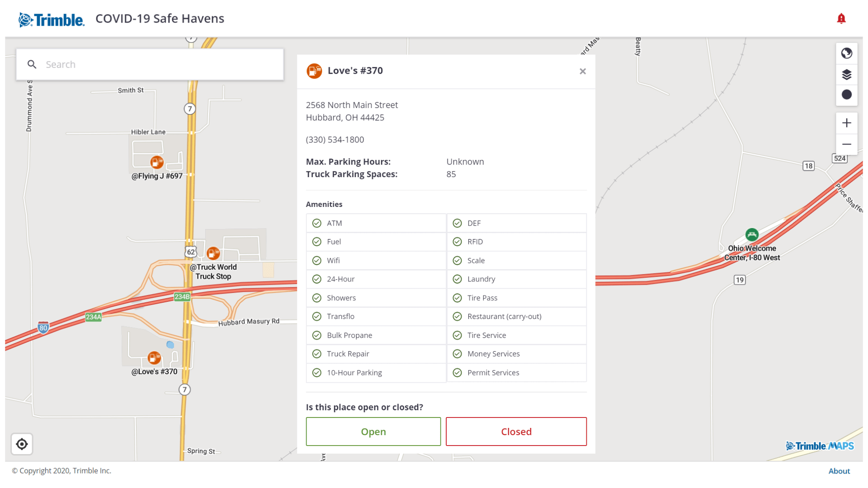Click the dark circle map control
868x488 pixels.
point(846,95)
